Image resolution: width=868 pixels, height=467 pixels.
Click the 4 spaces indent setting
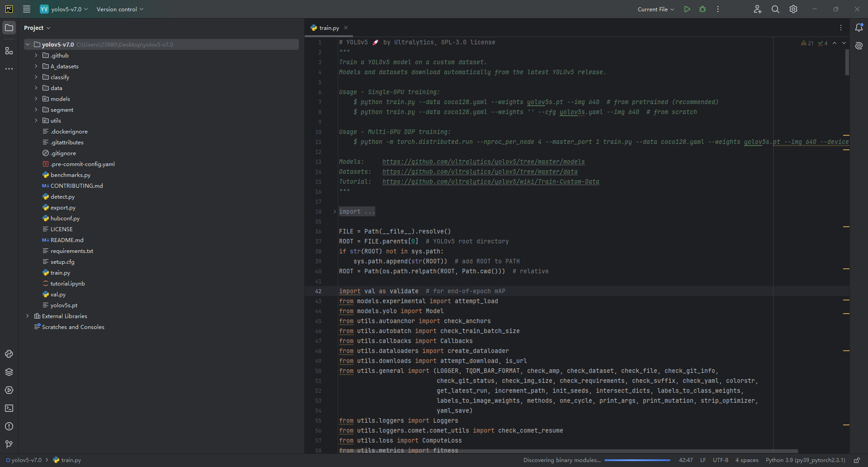pyautogui.click(x=747, y=460)
